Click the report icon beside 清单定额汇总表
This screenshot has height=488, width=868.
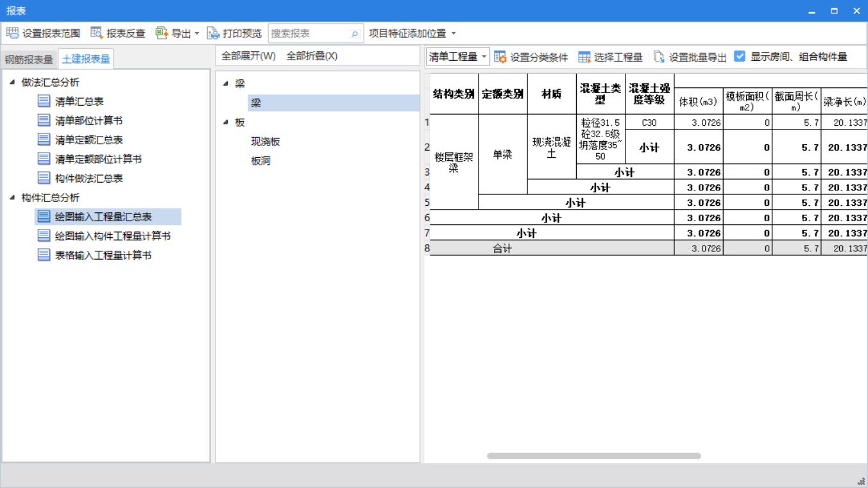pyautogui.click(x=44, y=139)
